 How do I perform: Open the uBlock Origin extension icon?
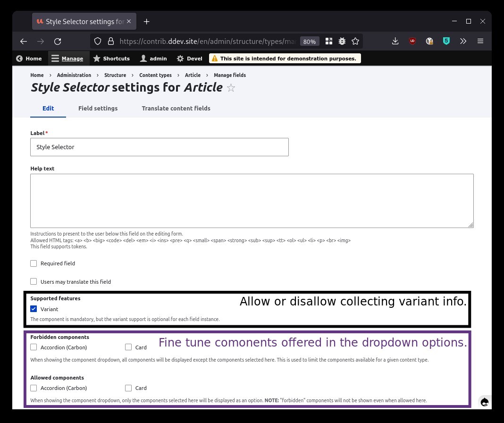pyautogui.click(x=412, y=41)
